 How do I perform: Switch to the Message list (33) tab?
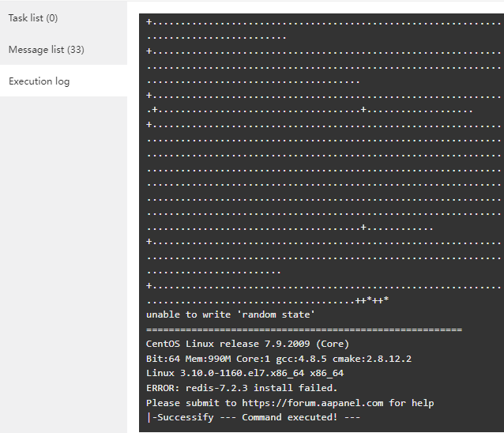click(x=47, y=50)
